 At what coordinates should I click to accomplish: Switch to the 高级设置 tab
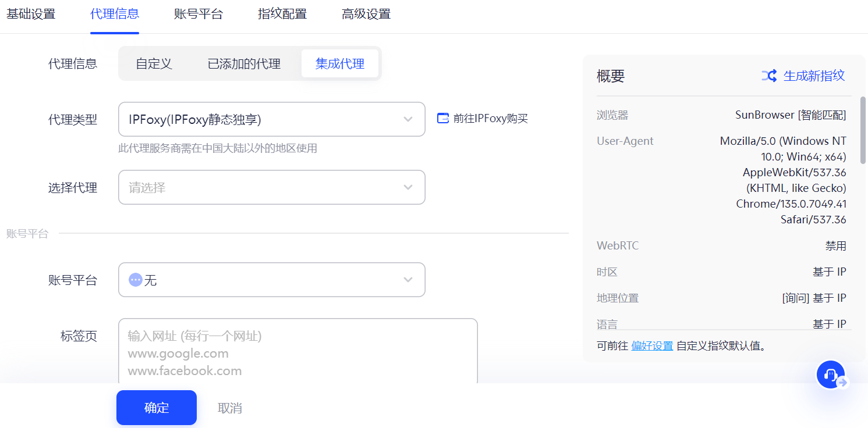point(366,14)
